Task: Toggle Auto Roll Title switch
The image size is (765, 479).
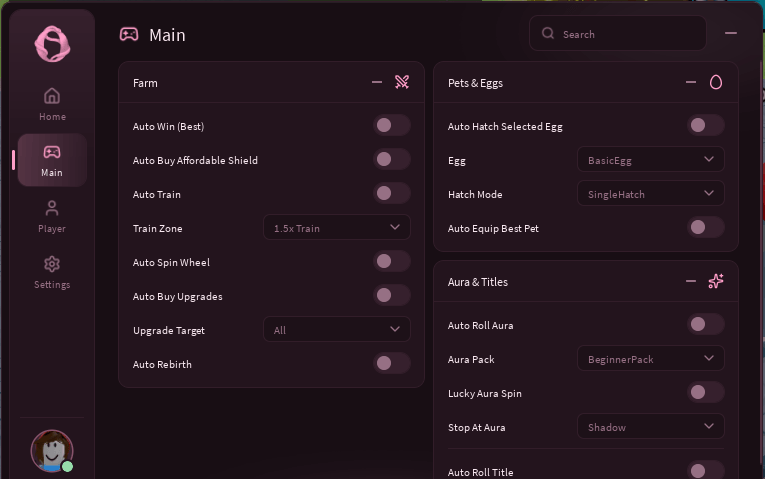Action: point(706,471)
